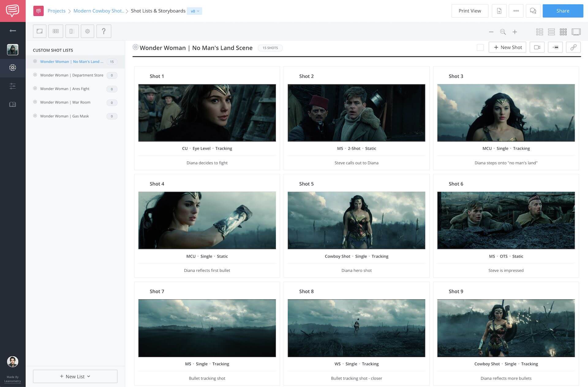Toggle checkbox next to Wonder Woman No Man's Land
588x387 pixels.
click(480, 47)
